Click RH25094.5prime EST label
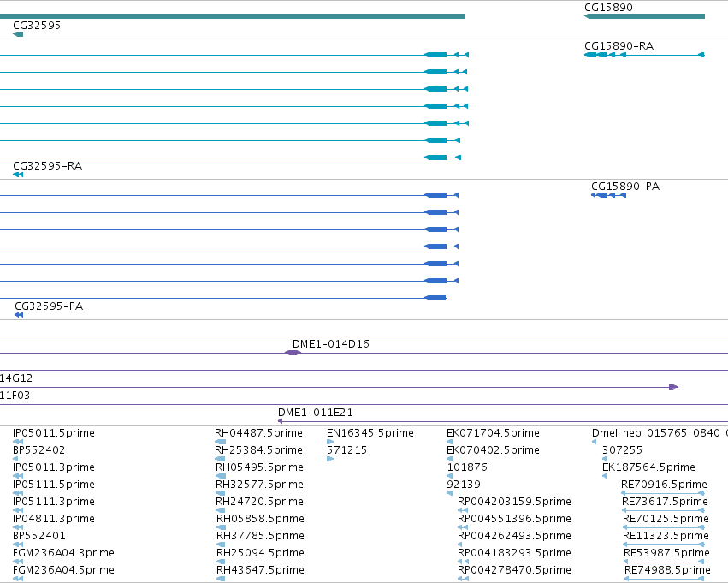Screen dimensions: 728x583 click(x=260, y=553)
